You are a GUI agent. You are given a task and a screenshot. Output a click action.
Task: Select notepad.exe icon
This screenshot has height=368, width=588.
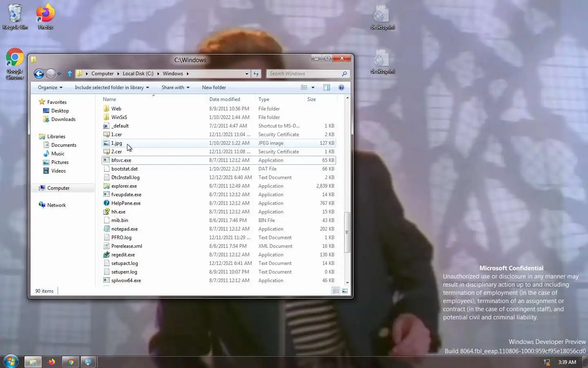coord(107,229)
